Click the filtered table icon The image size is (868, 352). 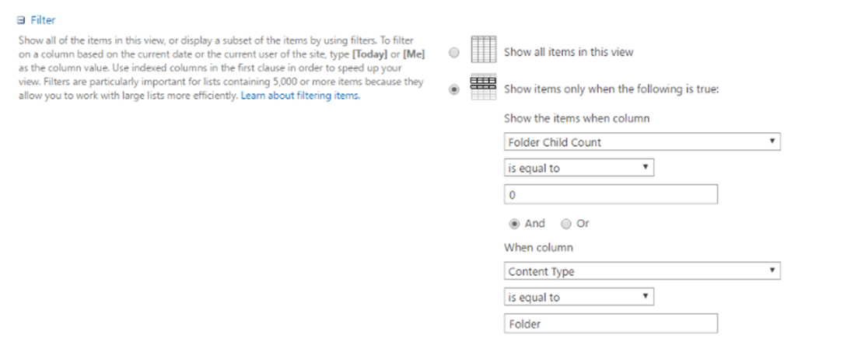[x=485, y=88]
